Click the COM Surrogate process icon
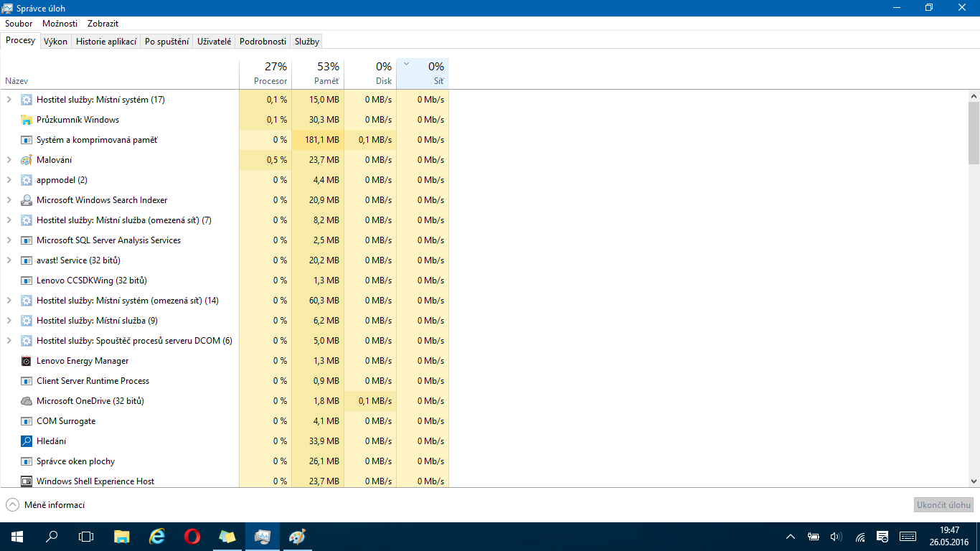Viewport: 980px width, 551px height. [x=27, y=421]
